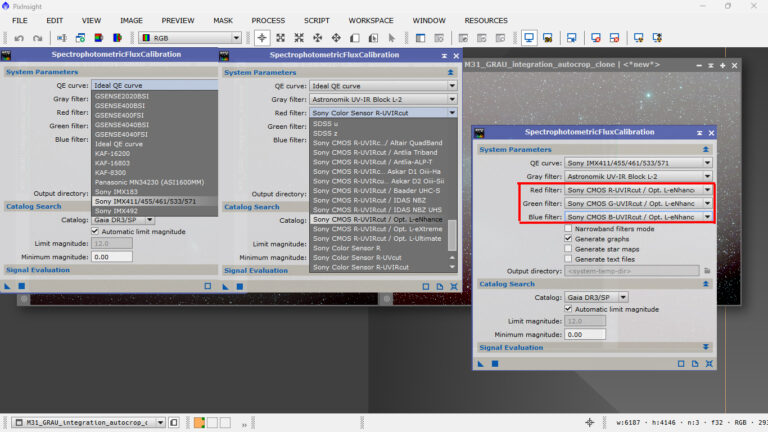Click Minimum magnitude field in left dialog
768x432 pixels.
tap(112, 257)
